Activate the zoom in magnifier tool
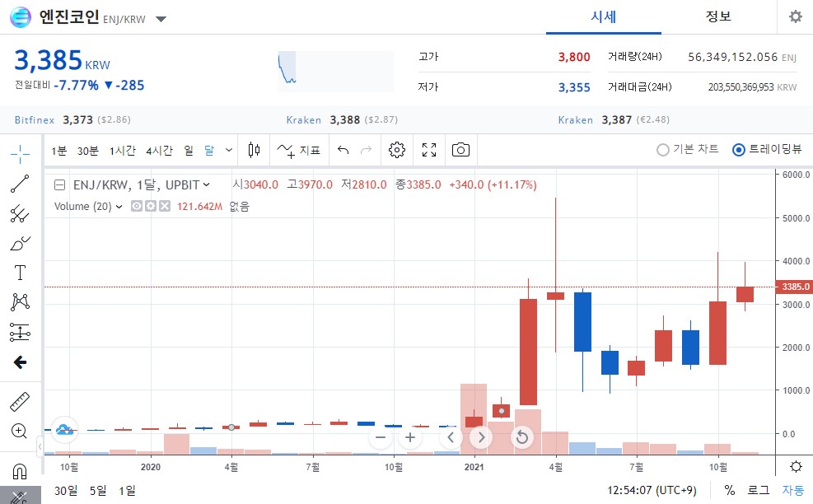The height and width of the screenshot is (504, 813). click(20, 431)
